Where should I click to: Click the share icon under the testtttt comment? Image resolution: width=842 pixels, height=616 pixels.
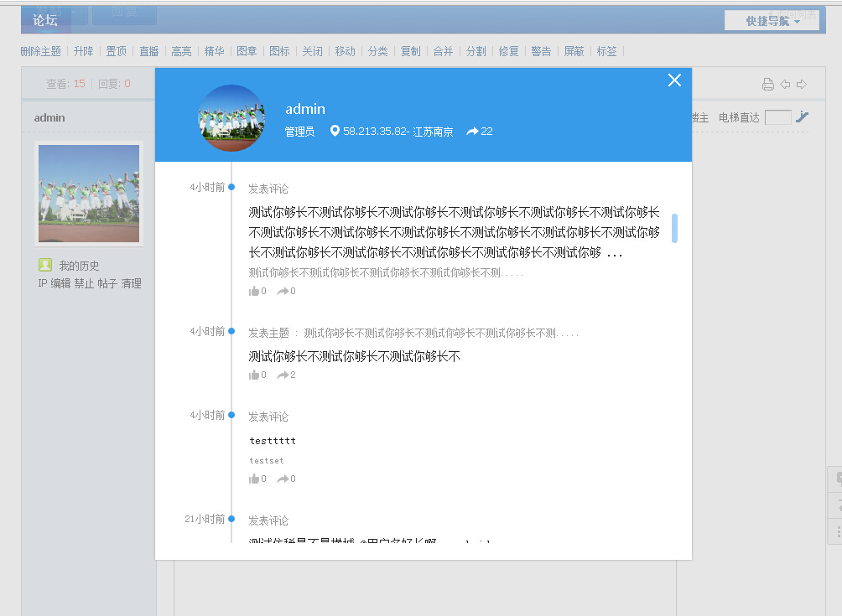tap(283, 479)
